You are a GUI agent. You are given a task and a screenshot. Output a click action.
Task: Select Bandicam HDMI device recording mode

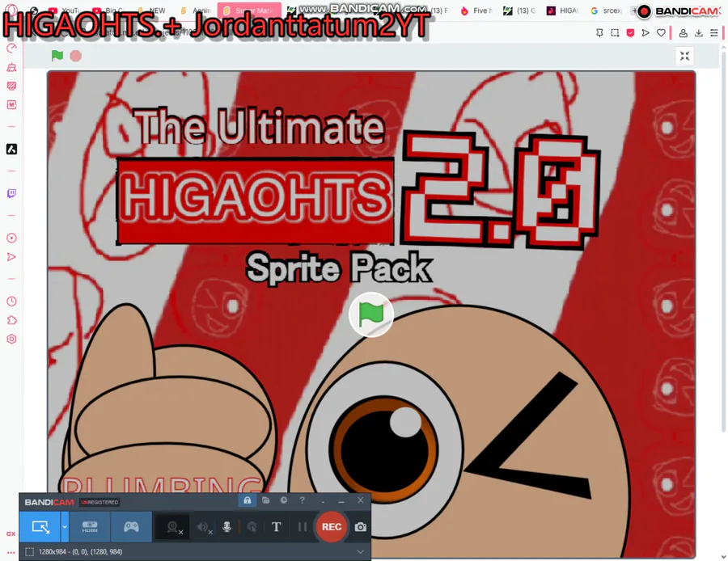pos(90,527)
